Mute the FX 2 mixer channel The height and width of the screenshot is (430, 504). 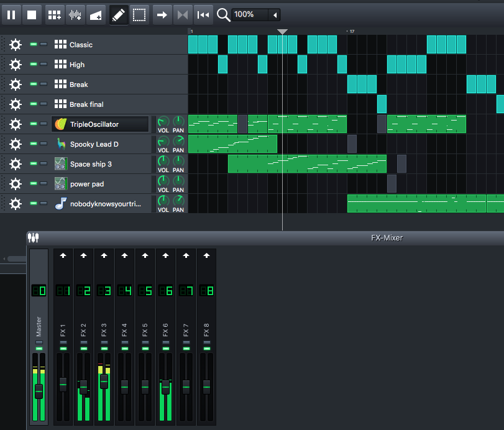click(x=83, y=349)
